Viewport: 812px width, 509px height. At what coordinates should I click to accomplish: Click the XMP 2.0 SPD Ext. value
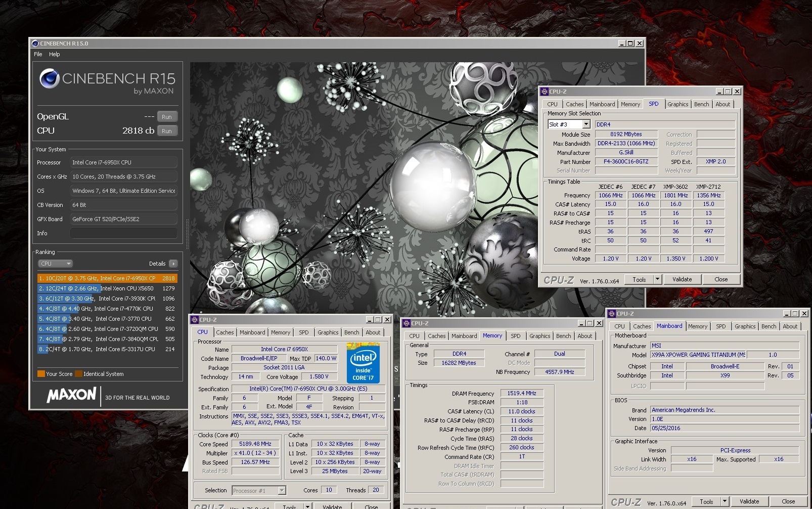(715, 161)
